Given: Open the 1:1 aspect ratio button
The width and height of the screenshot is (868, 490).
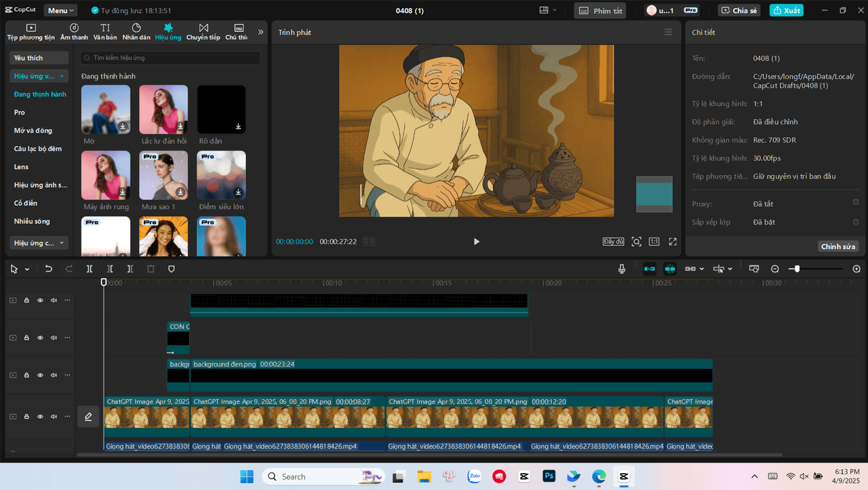Looking at the screenshot, I should (x=654, y=242).
